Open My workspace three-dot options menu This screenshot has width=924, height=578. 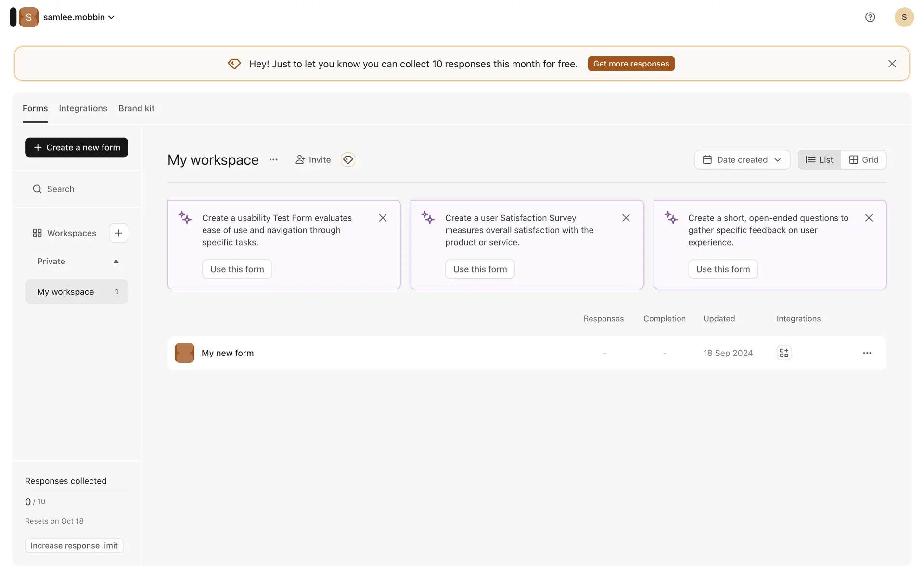(273, 159)
